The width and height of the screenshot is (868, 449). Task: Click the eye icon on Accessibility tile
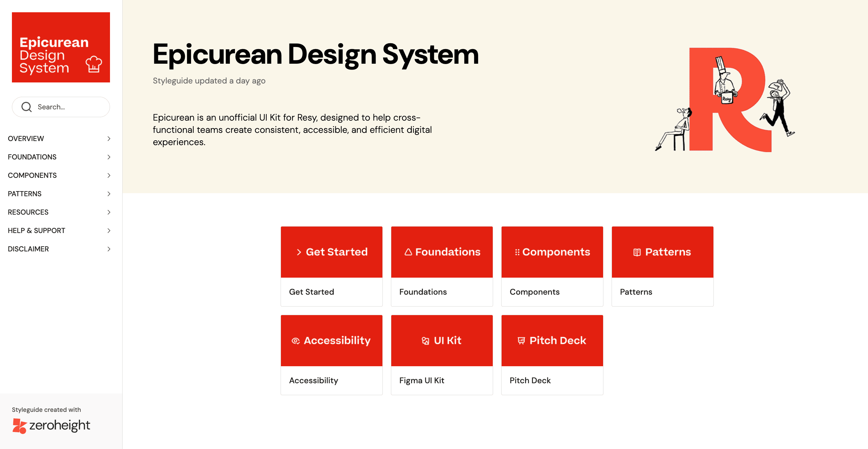[x=296, y=341]
